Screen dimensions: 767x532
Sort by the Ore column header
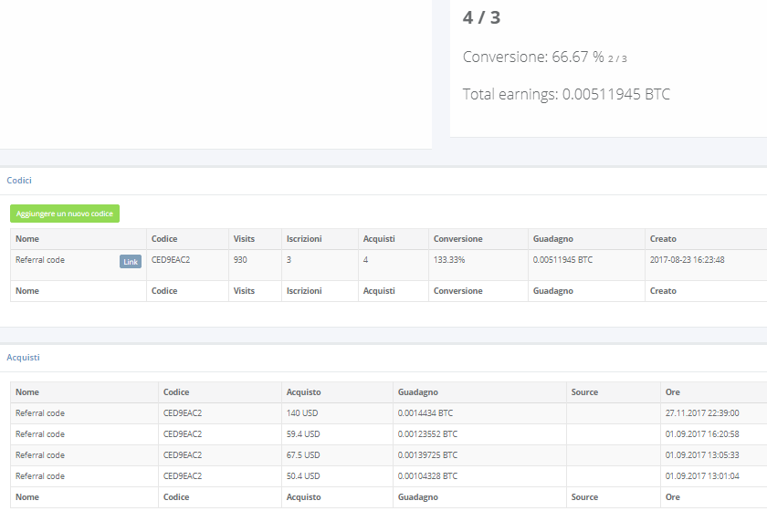click(672, 391)
